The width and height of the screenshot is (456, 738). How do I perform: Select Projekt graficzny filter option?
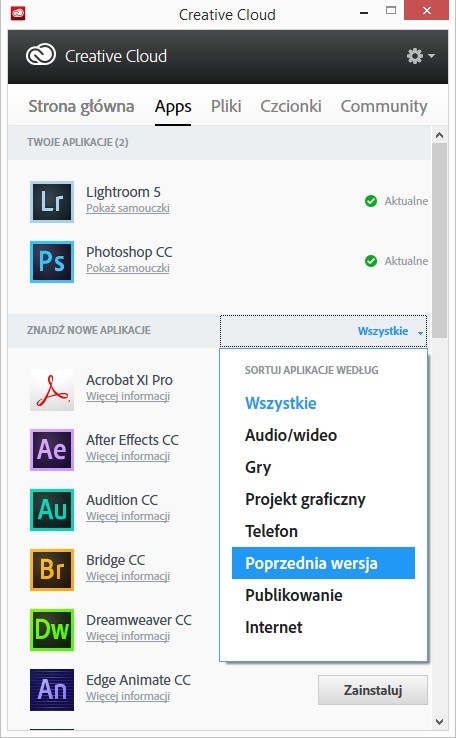click(x=305, y=499)
